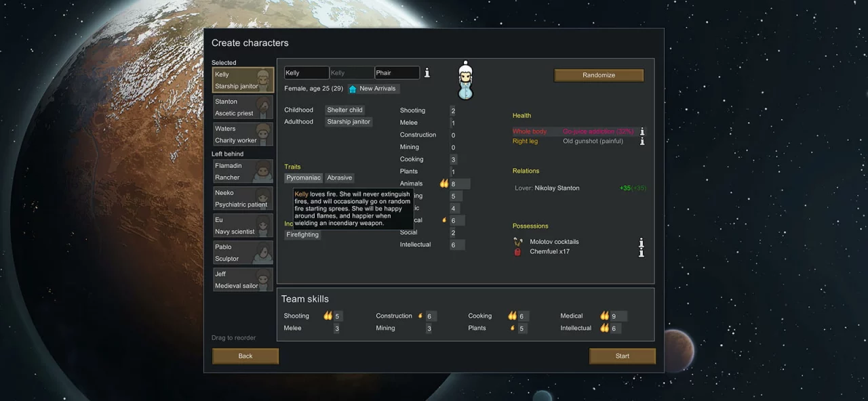Screen dimensions: 868x401
Task: Click Lover: Nikolay Stanton relation row
Action: click(580, 188)
